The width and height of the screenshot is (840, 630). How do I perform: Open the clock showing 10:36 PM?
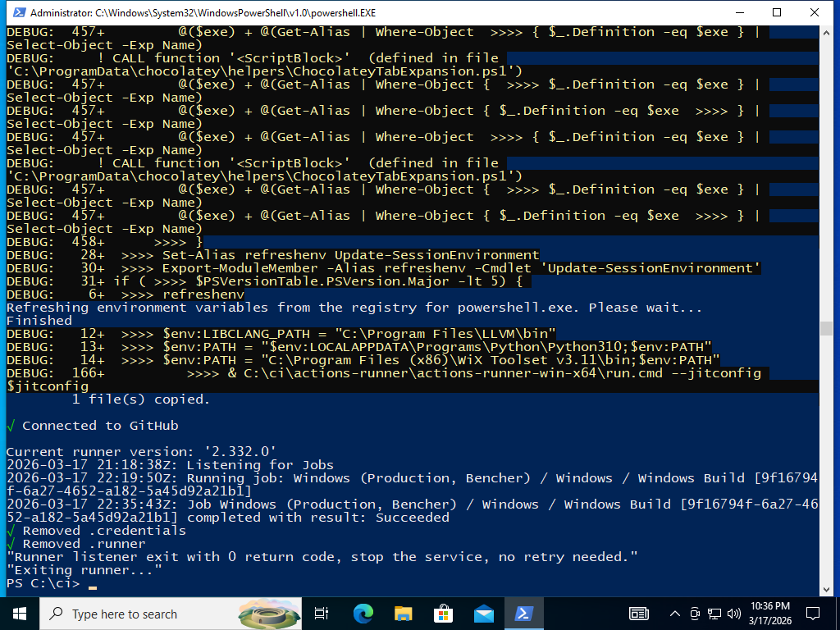pos(769,613)
